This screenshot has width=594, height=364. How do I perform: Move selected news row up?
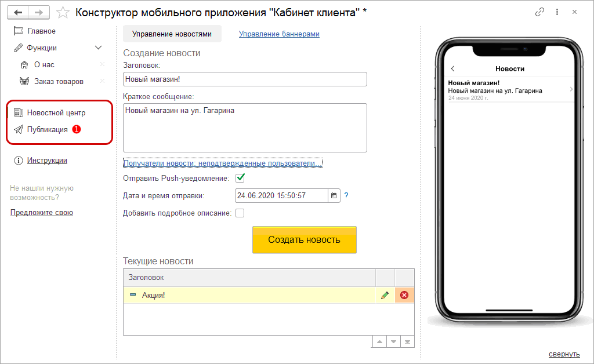379,341
